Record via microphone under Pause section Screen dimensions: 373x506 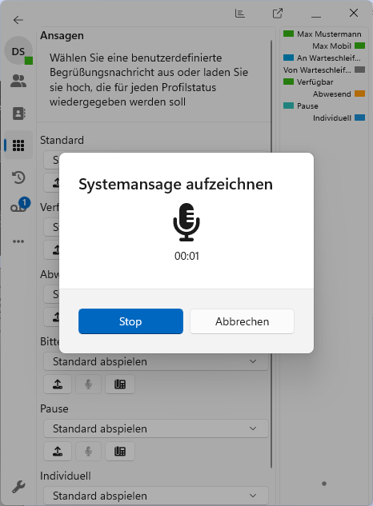tap(88, 451)
